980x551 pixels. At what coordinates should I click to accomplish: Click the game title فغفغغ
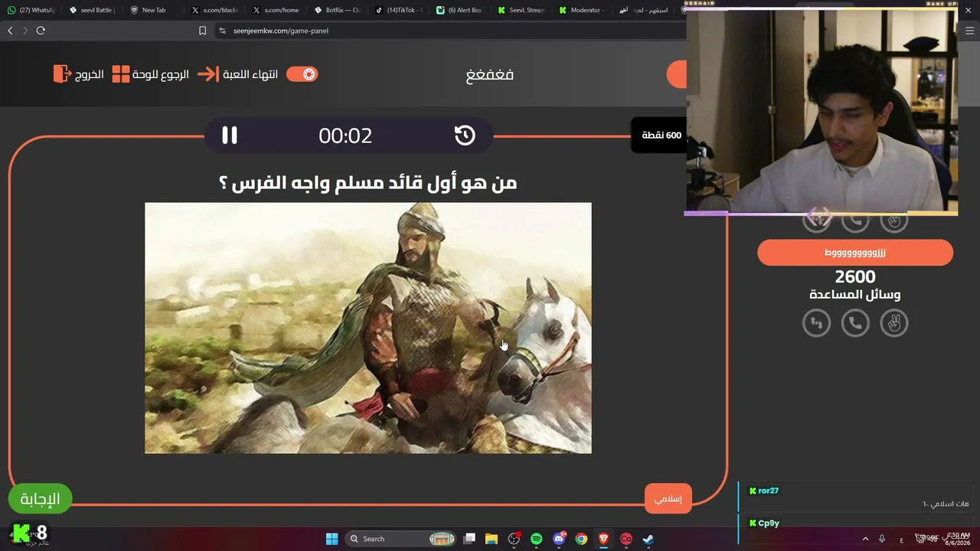pyautogui.click(x=490, y=74)
